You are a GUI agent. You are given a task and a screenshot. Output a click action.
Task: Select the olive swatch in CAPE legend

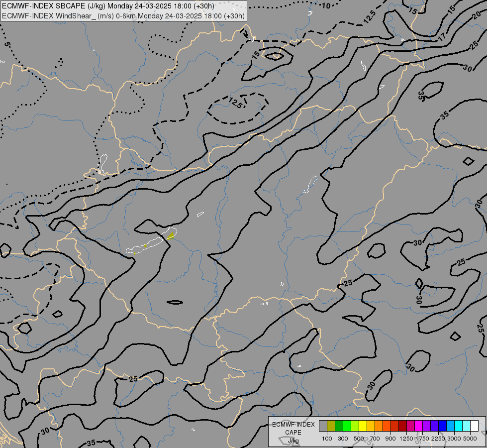click(x=331, y=426)
